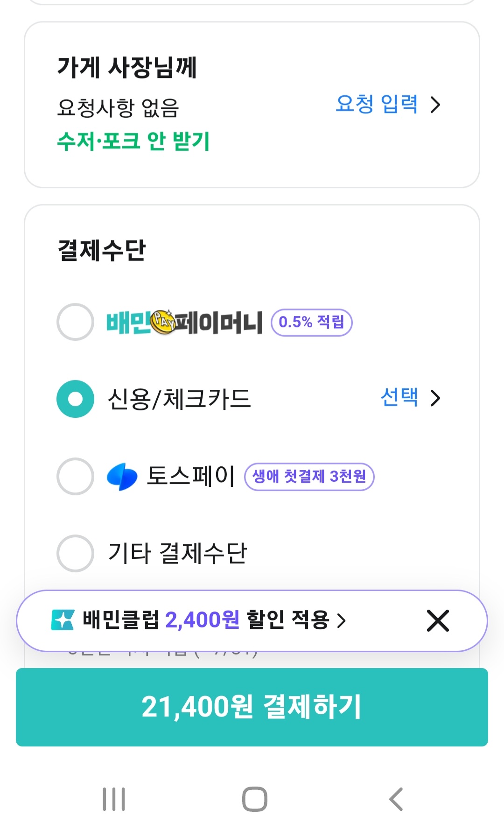
Task: Tap the Baemin Club sparkle icon
Action: [x=63, y=620]
